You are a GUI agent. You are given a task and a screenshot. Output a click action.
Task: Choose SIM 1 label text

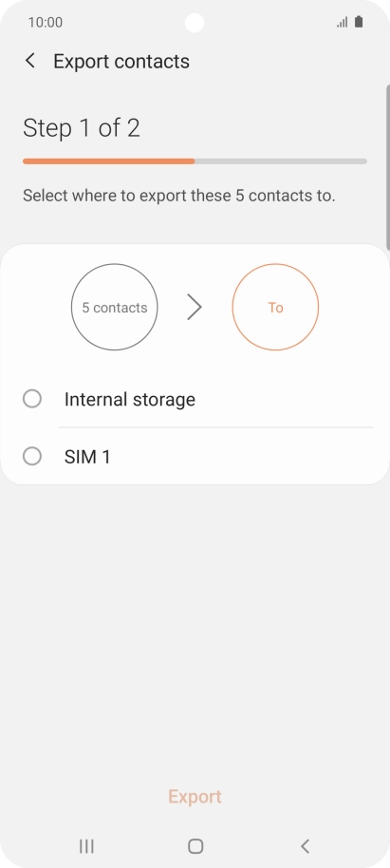click(87, 457)
